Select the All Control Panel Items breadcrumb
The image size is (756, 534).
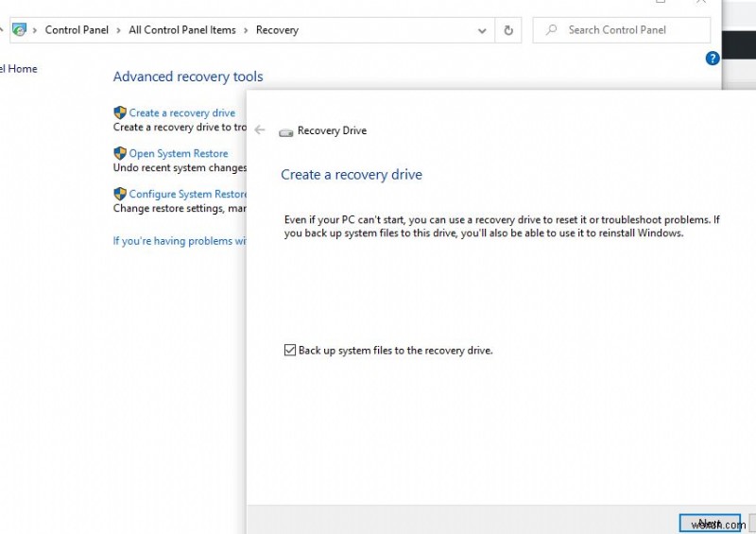click(182, 30)
